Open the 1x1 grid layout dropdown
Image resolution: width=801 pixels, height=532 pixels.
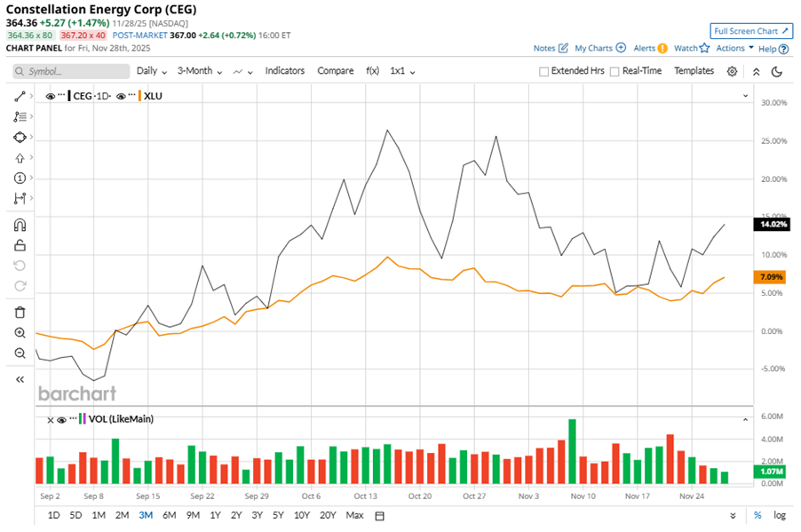point(402,71)
